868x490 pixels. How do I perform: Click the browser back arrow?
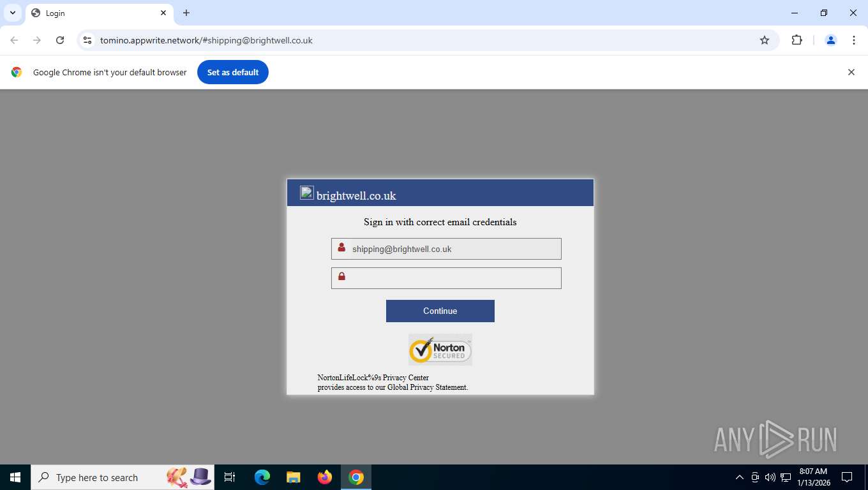[14, 40]
